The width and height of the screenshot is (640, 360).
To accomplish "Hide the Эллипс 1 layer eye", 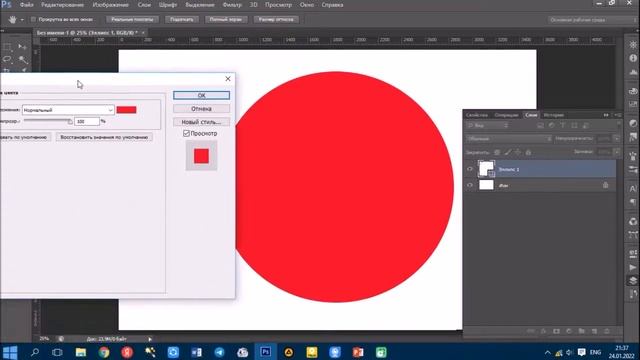I will tap(470, 169).
